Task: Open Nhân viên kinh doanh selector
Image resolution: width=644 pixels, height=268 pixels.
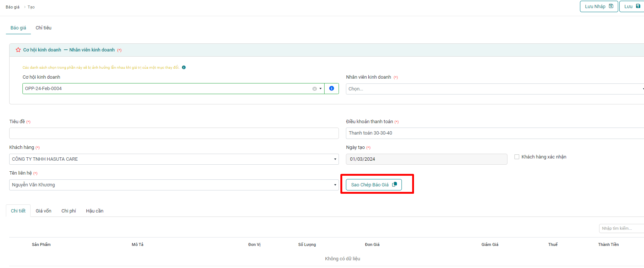Action: click(493, 89)
